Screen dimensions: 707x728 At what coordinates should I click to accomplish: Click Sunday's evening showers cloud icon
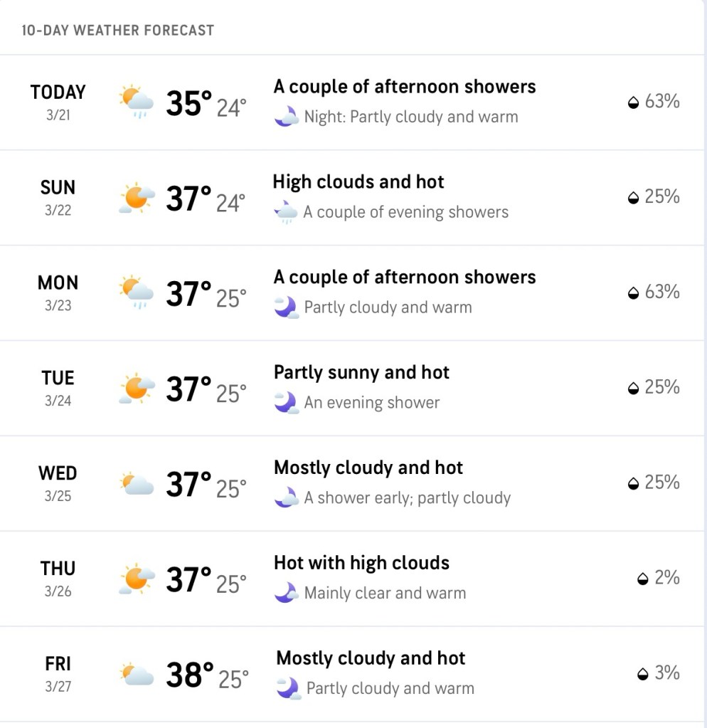(286, 212)
